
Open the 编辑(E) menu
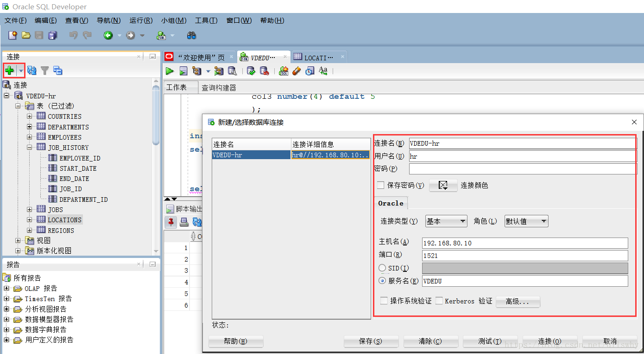click(46, 20)
